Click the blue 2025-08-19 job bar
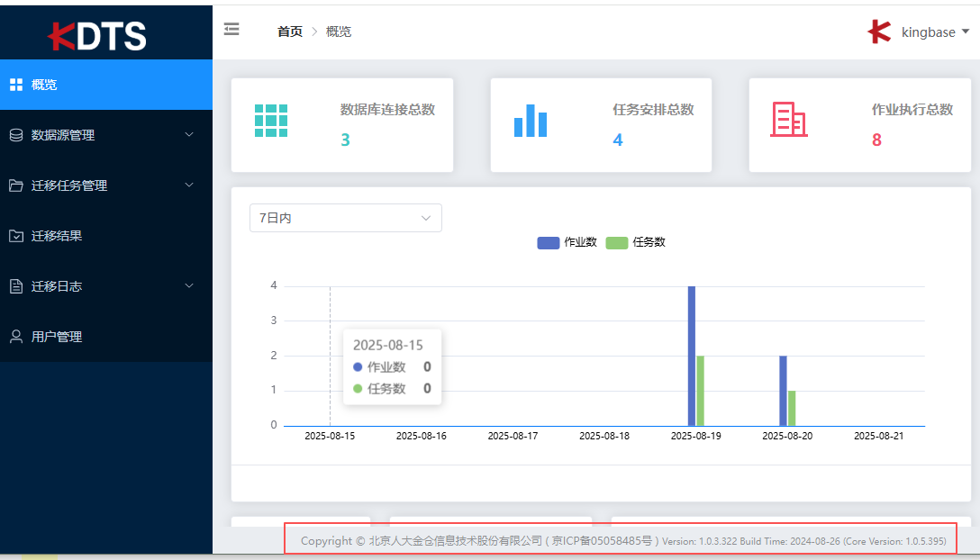 pos(692,356)
